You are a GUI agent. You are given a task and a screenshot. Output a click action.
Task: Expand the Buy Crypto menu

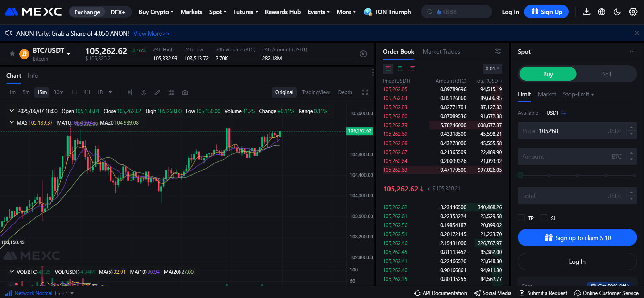156,12
